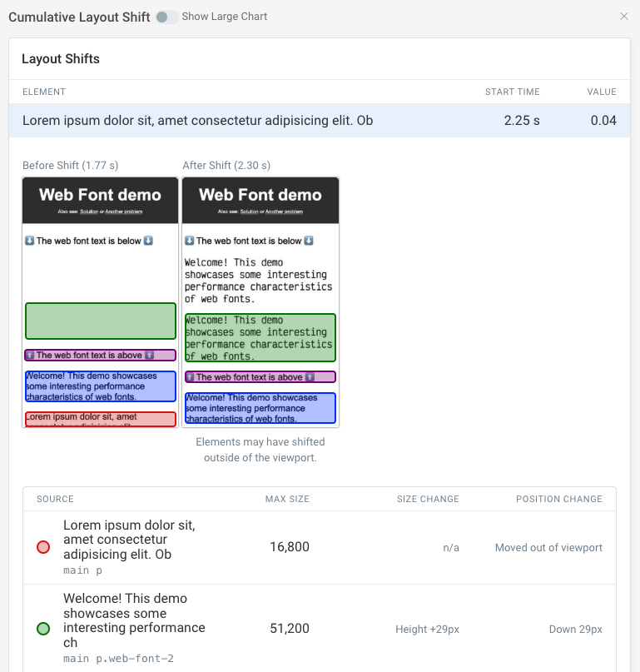This screenshot has height=672, width=640.
Task: Click the green circle marker for the Welcome source
Action: pos(42,629)
